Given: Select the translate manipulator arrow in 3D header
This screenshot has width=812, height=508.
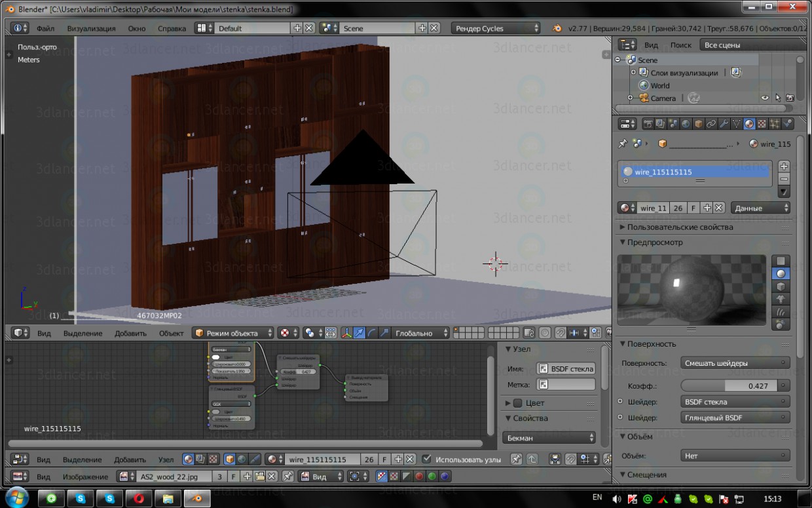Looking at the screenshot, I should (x=360, y=333).
